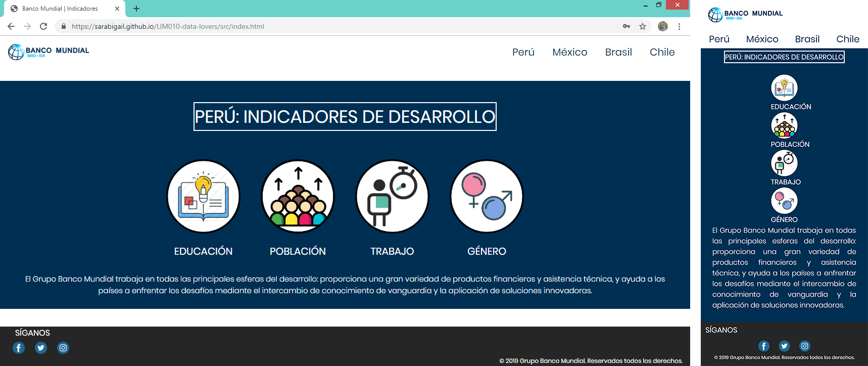Open the Género icon in the desktop view

click(487, 196)
